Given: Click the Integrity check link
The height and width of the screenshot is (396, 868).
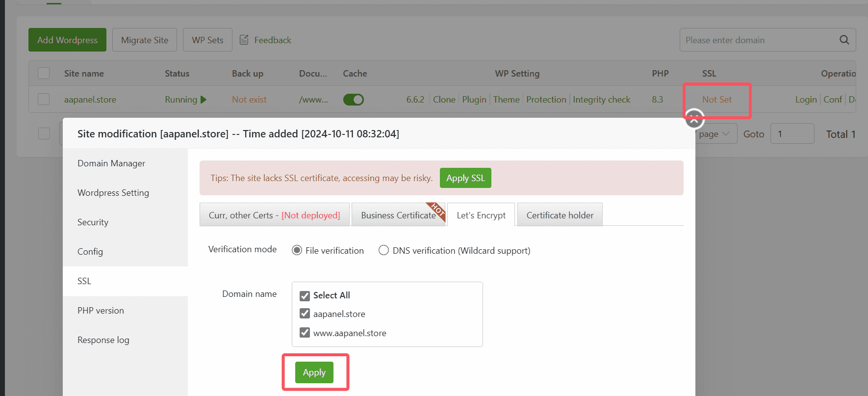Looking at the screenshot, I should 602,100.
